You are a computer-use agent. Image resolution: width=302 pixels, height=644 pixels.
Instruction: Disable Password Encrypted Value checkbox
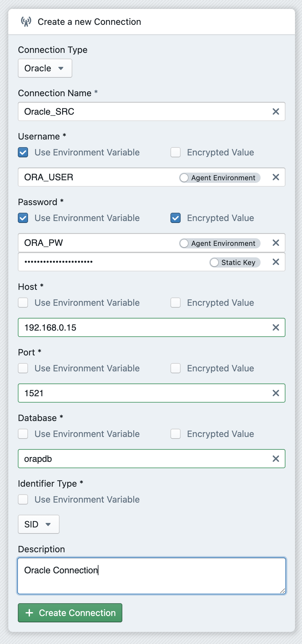(176, 218)
